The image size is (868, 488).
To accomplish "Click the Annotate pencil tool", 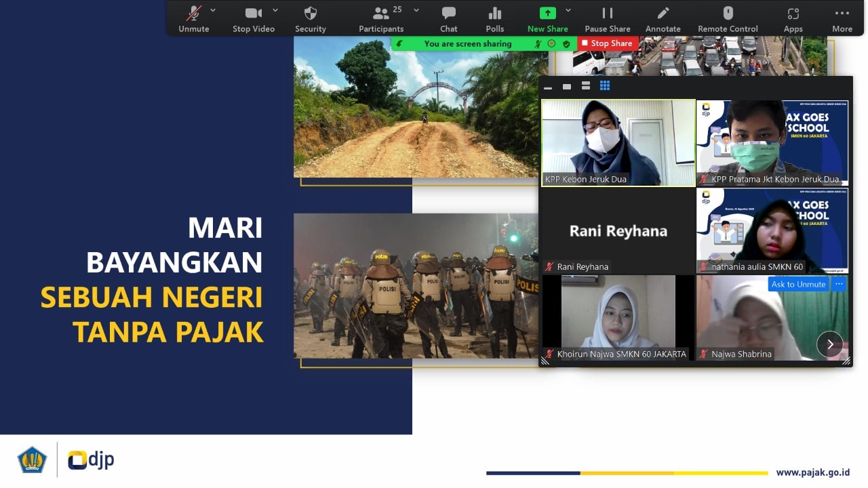I will (x=663, y=18).
